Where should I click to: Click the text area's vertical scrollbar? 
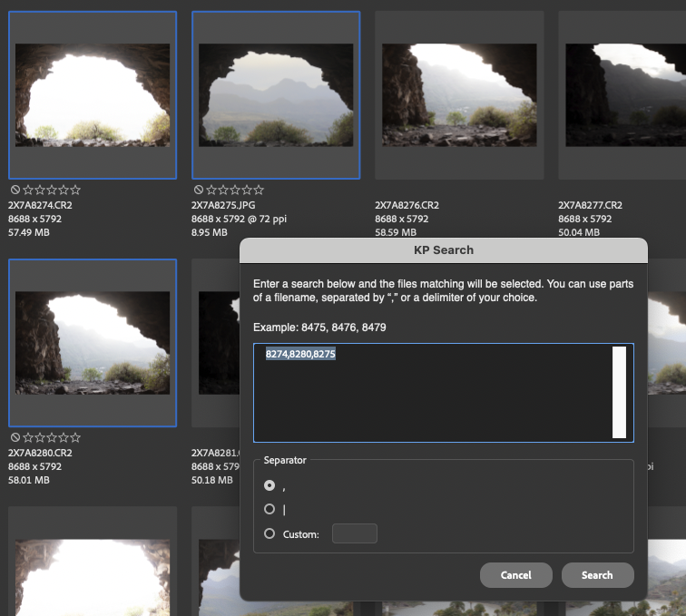pyautogui.click(x=619, y=392)
